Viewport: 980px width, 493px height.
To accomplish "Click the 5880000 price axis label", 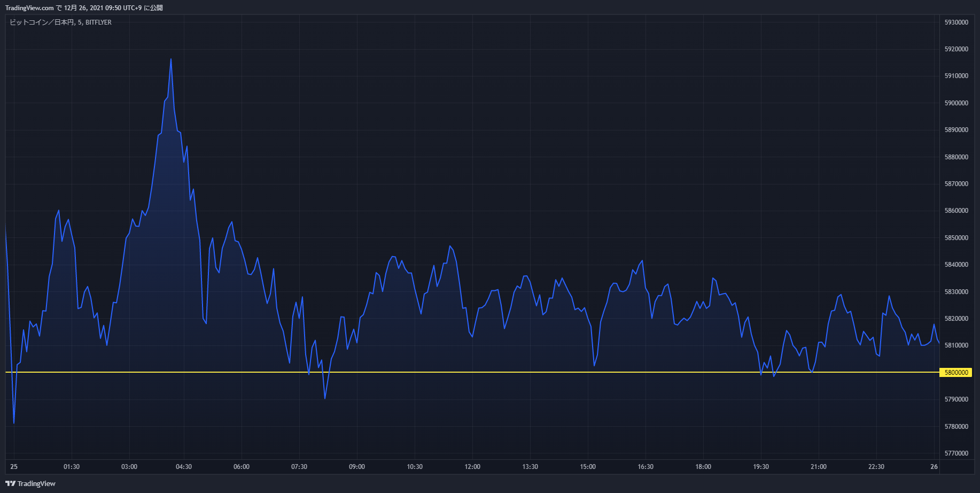I will 956,157.
